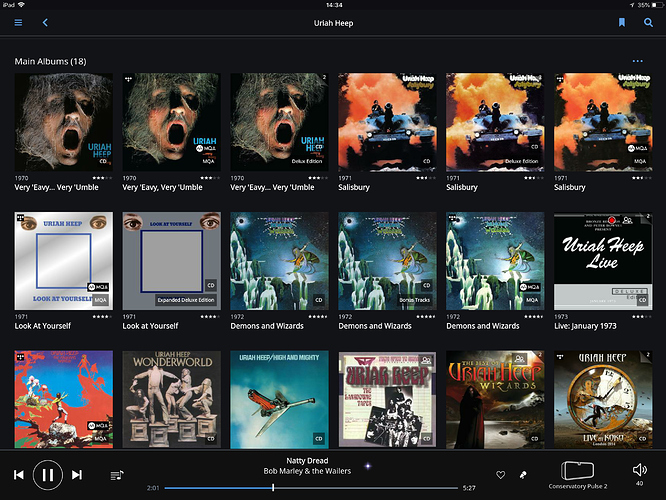Open Demons and Wizards CD cover
The width and height of the screenshot is (666, 500).
tap(279, 261)
